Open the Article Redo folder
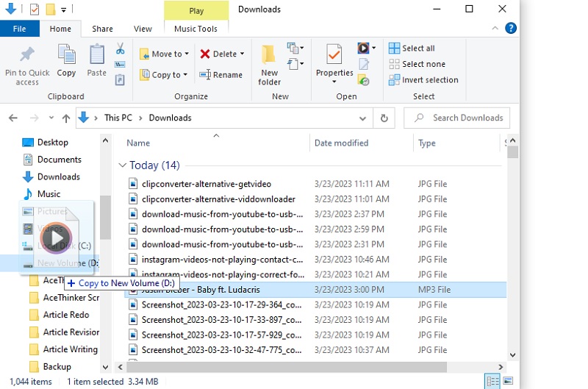This screenshot has height=389, width=588. [60, 315]
